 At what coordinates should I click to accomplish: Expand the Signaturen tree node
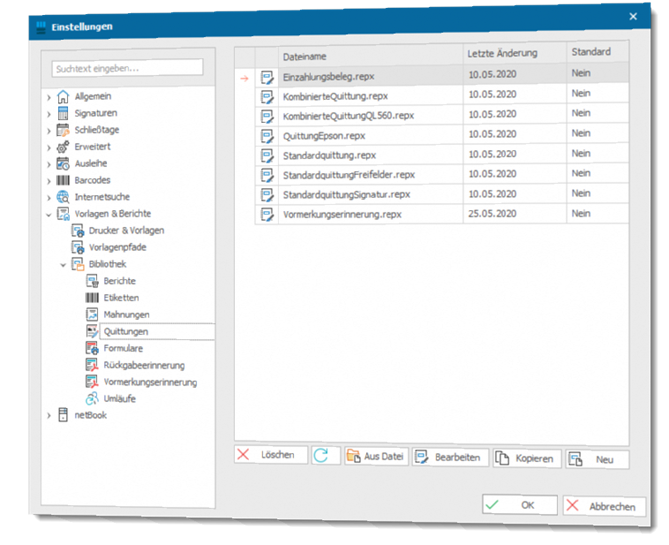point(48,114)
